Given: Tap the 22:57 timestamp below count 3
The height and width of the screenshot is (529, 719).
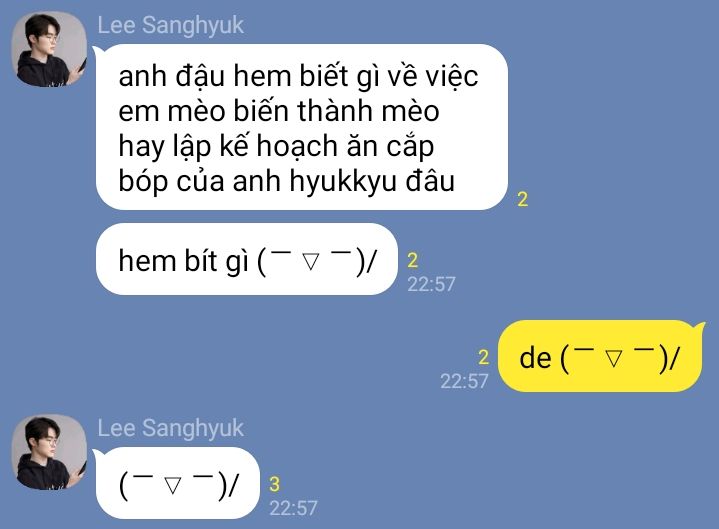Looking at the screenshot, I should (293, 508).
